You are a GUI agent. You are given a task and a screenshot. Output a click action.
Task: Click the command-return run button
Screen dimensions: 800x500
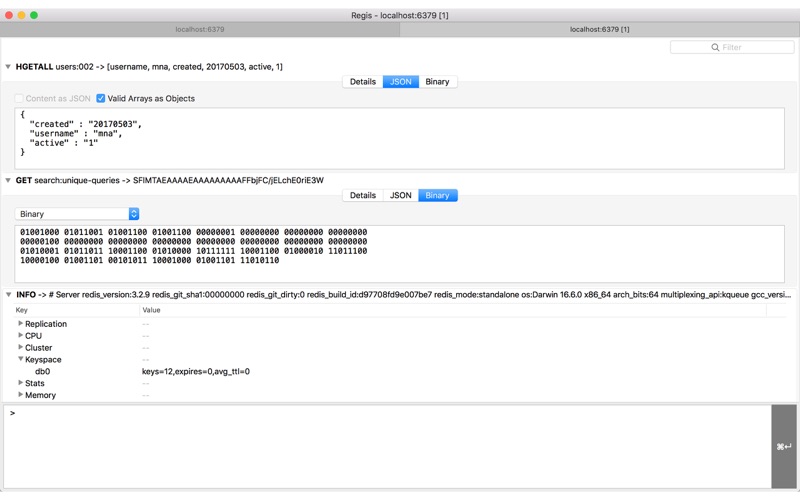(x=784, y=446)
